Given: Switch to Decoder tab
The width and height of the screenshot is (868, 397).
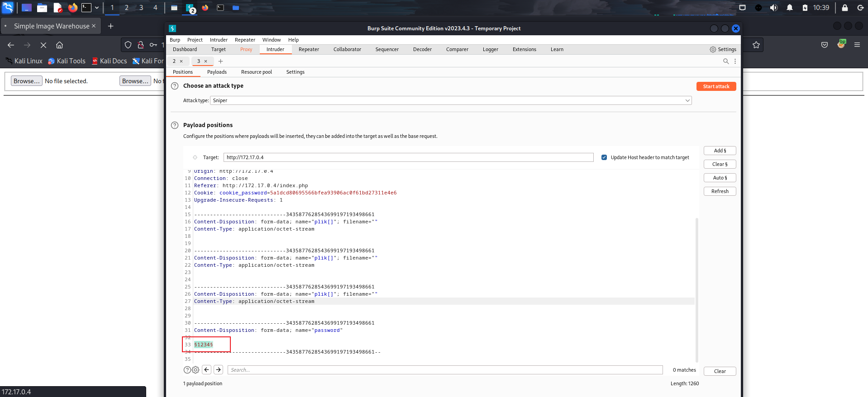Looking at the screenshot, I should click(x=422, y=49).
